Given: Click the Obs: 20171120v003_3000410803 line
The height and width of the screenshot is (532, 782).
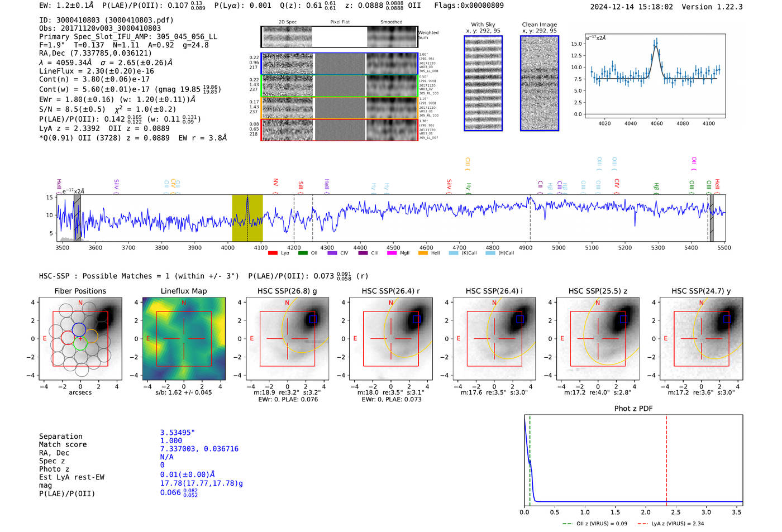Looking at the screenshot, I should [100, 28].
